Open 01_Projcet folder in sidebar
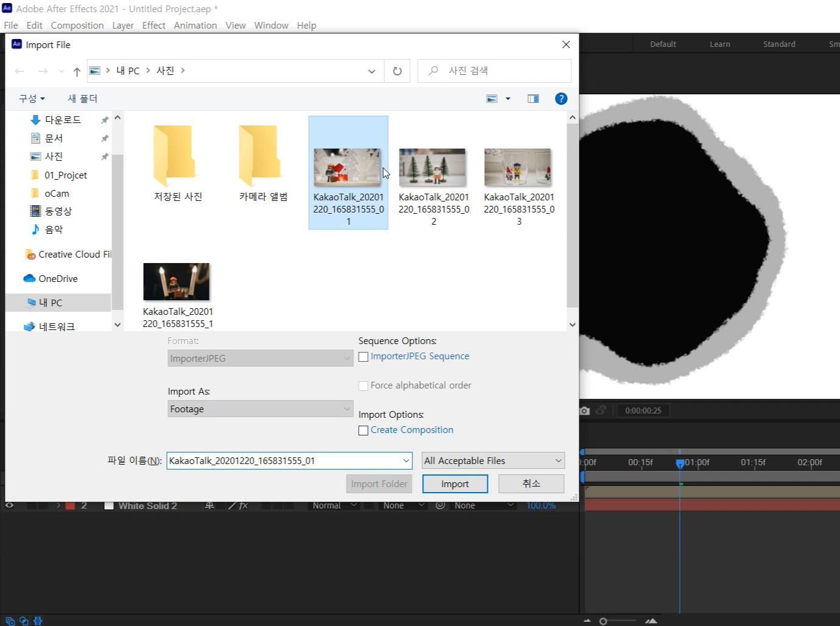The height and width of the screenshot is (626, 840). coord(65,175)
